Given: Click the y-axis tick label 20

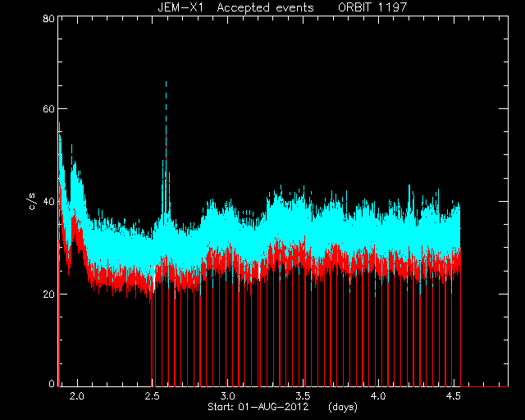Looking at the screenshot, I should click(49, 294).
